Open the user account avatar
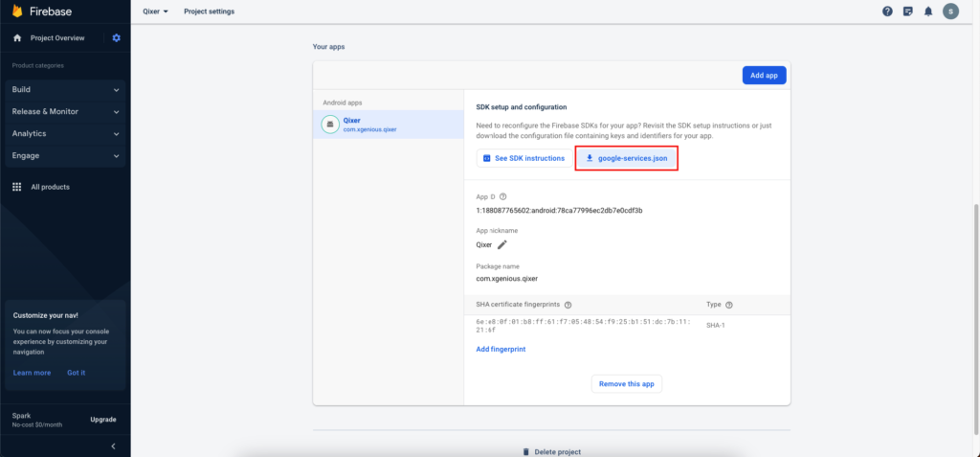 point(950,11)
